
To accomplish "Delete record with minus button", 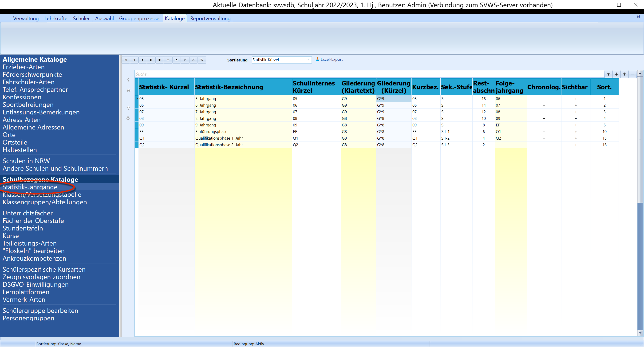I will tap(168, 60).
